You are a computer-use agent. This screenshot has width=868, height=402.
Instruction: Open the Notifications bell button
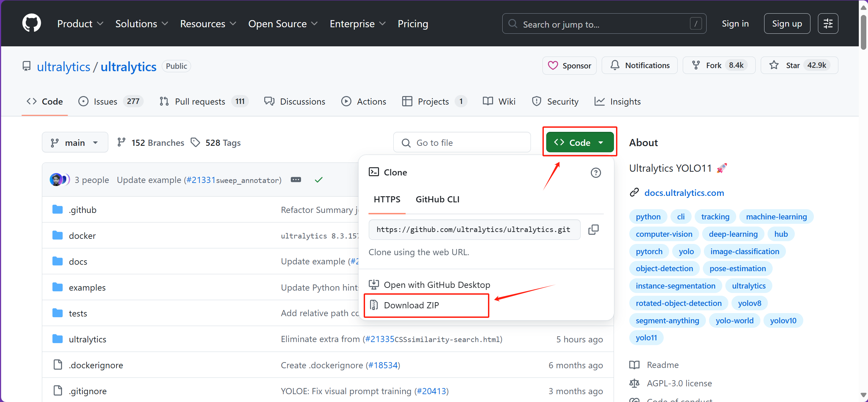(640, 65)
